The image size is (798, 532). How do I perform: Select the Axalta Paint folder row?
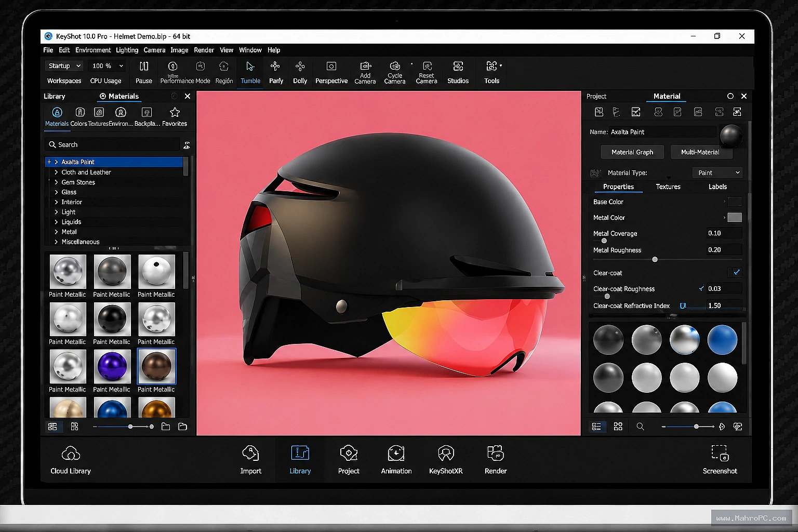click(x=114, y=162)
